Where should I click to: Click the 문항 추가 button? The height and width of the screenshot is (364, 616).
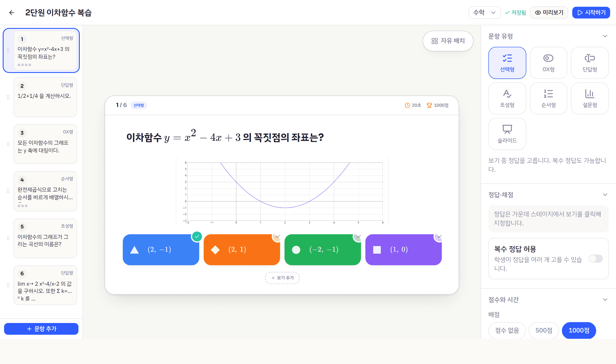[x=41, y=329]
